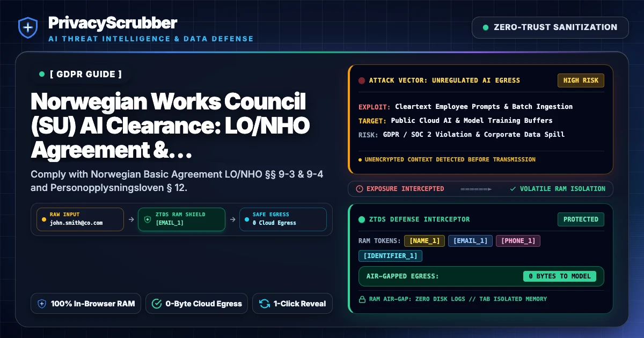Viewport: 644px width, 338px height.
Task: Click the green dot beside ZTDS DEFENSE INTERCEPTOR
Action: point(362,219)
